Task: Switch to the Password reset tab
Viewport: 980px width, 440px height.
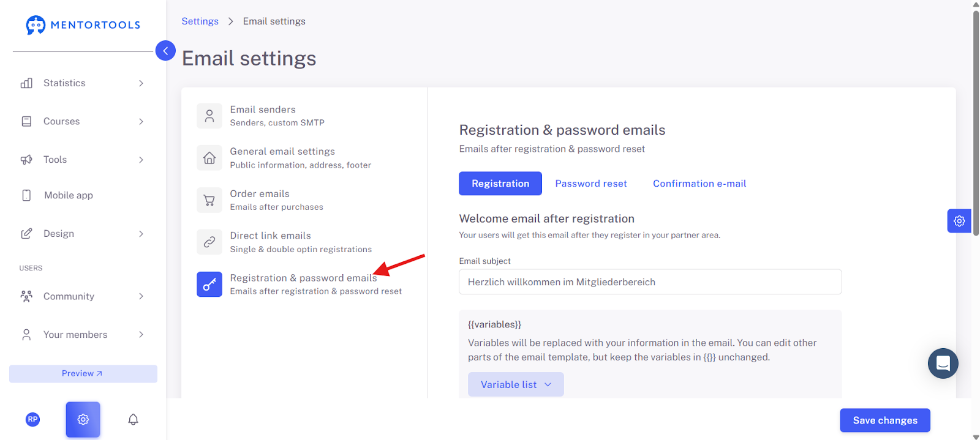Action: pyautogui.click(x=591, y=184)
